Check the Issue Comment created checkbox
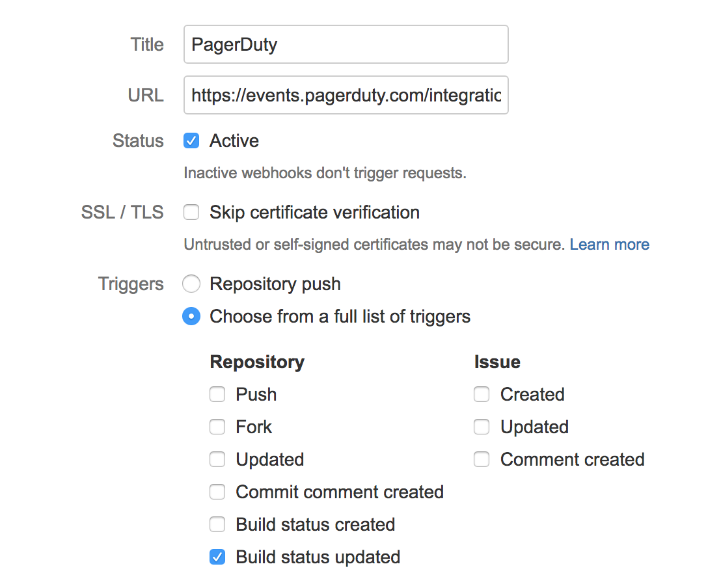 pos(482,459)
